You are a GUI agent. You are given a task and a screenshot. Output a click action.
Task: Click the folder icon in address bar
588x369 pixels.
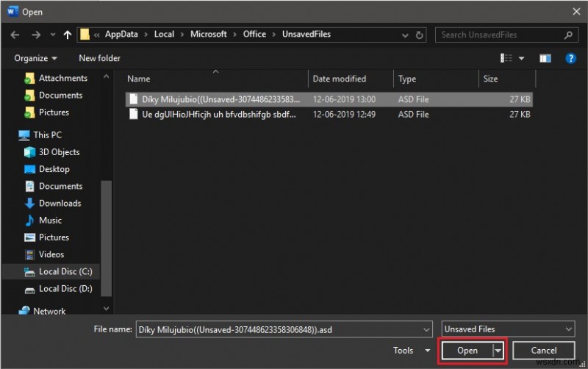85,35
